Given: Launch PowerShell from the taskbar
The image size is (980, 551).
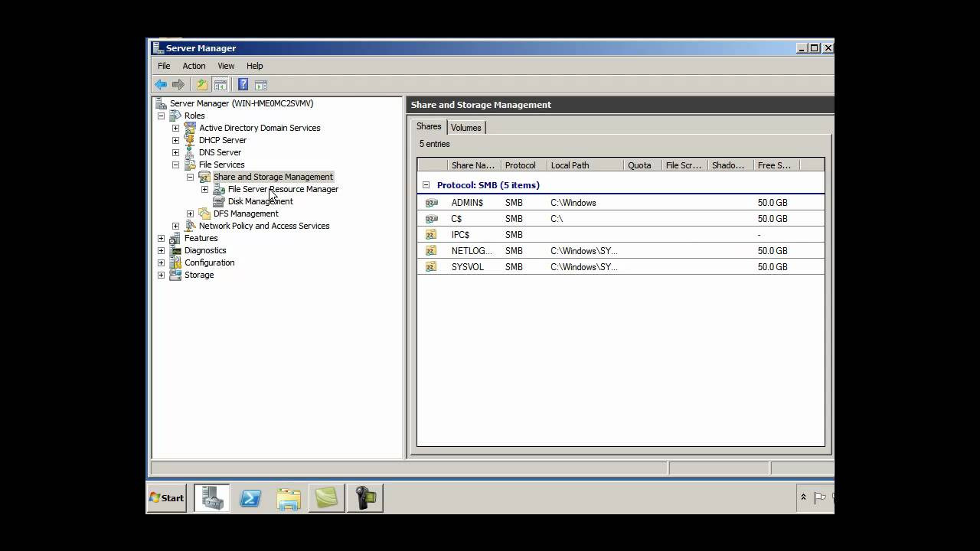Looking at the screenshot, I should (250, 497).
